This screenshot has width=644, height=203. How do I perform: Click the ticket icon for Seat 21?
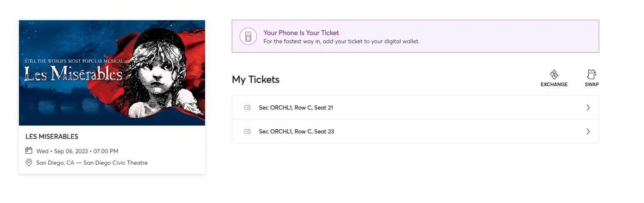[247, 107]
